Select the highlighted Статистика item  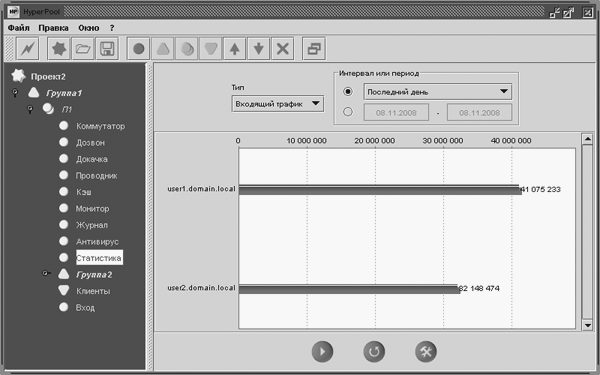pyautogui.click(x=99, y=258)
